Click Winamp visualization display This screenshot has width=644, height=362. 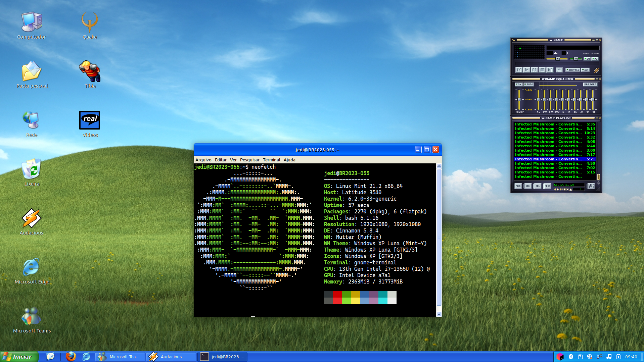(x=529, y=52)
